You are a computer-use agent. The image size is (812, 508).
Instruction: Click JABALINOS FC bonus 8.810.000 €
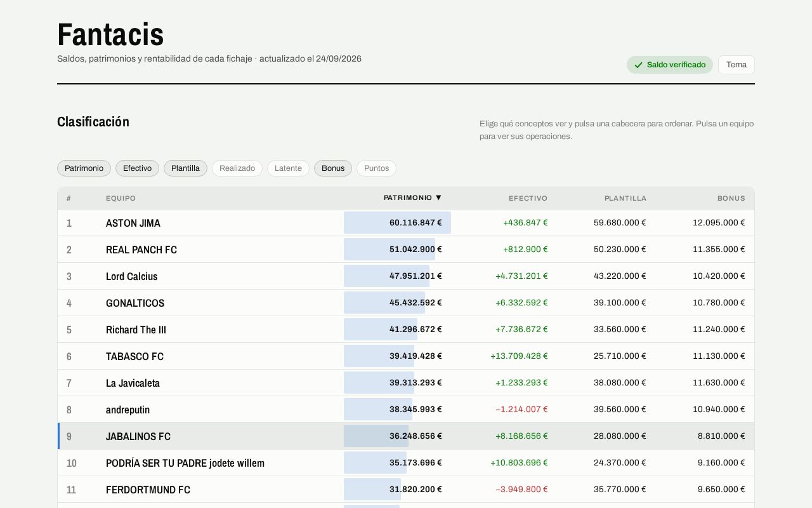point(721,436)
